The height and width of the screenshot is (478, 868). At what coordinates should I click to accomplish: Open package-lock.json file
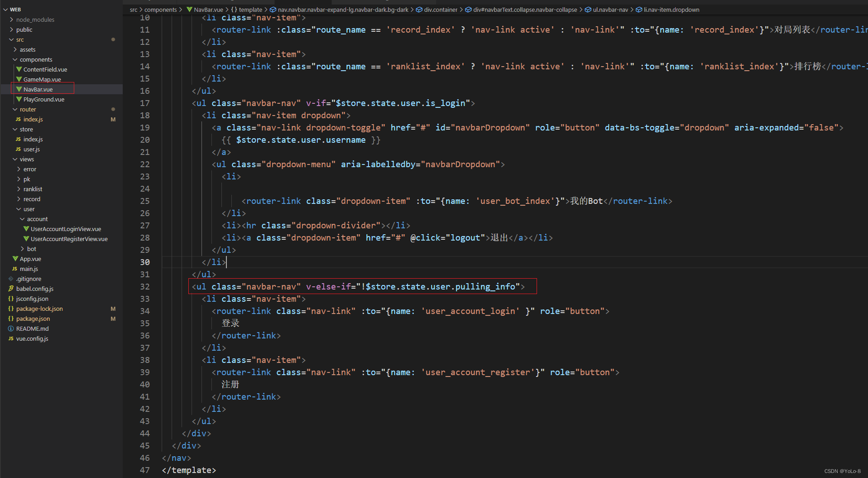(39, 309)
